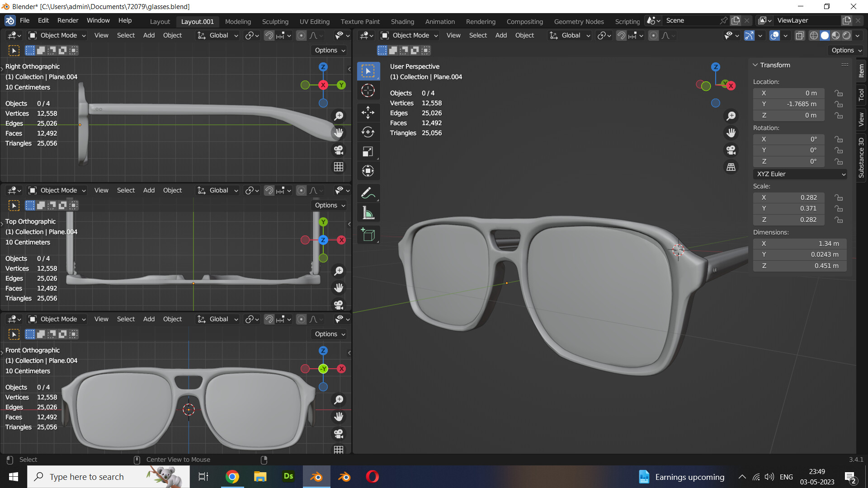This screenshot has height=488, width=868.
Task: Adjust the Location Y value slider
Action: [788, 104]
